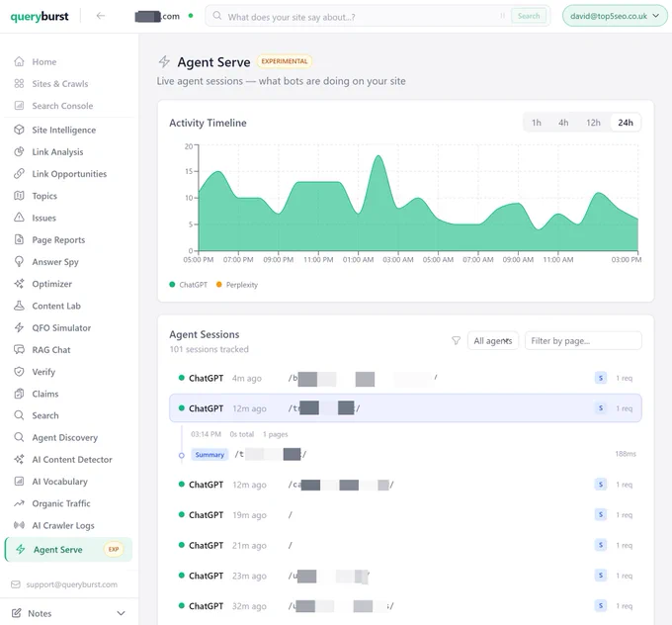672x625 pixels.
Task: Open the All agents dropdown
Action: click(493, 340)
